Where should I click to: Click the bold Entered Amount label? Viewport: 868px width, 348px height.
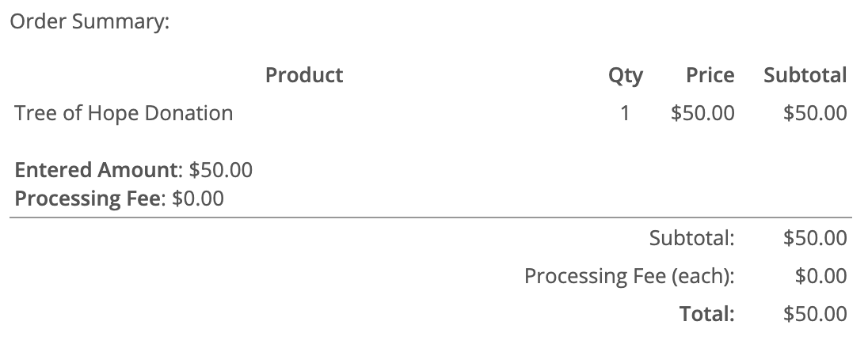point(98,170)
